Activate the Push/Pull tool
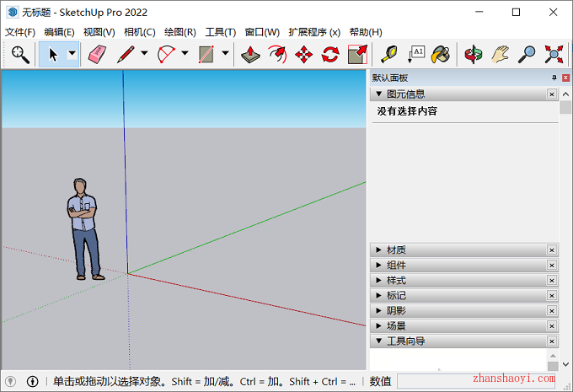Viewport: 573px width, 392px height. 250,55
